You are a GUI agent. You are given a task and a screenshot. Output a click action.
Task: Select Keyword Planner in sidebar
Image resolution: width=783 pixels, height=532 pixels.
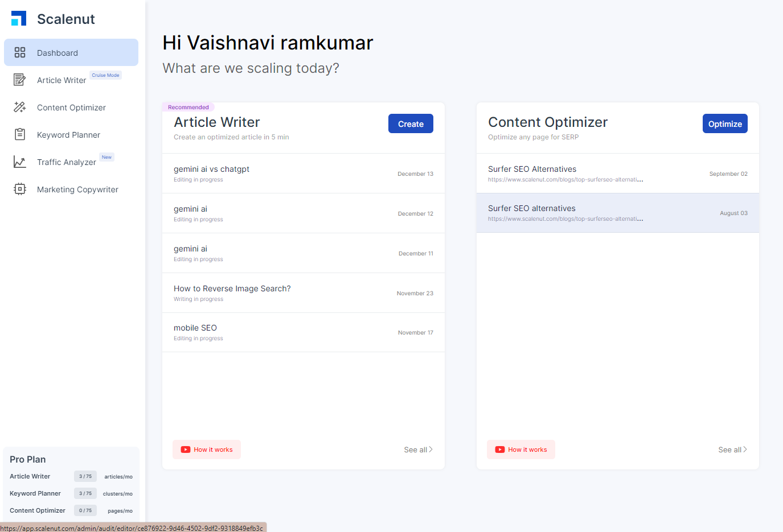tap(71, 134)
